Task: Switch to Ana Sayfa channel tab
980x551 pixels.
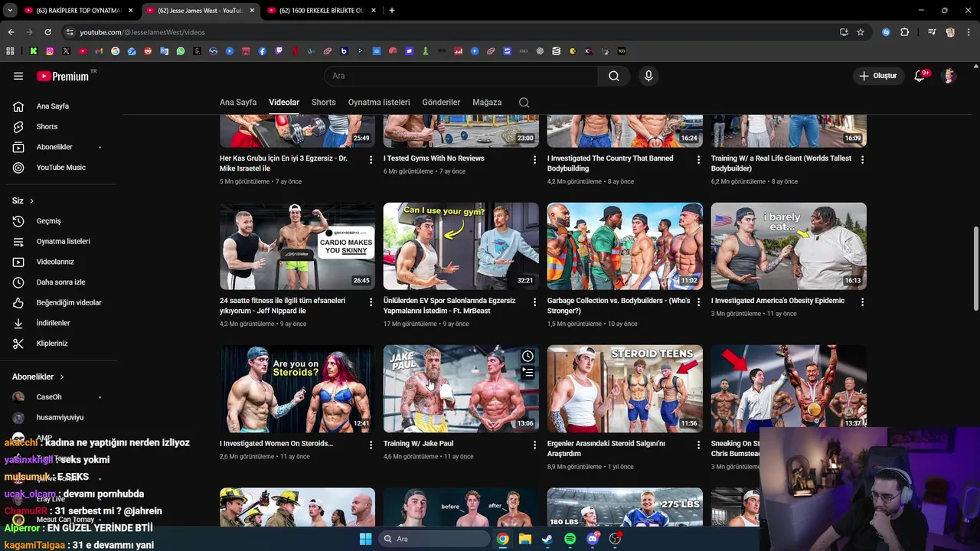Action: (x=238, y=103)
